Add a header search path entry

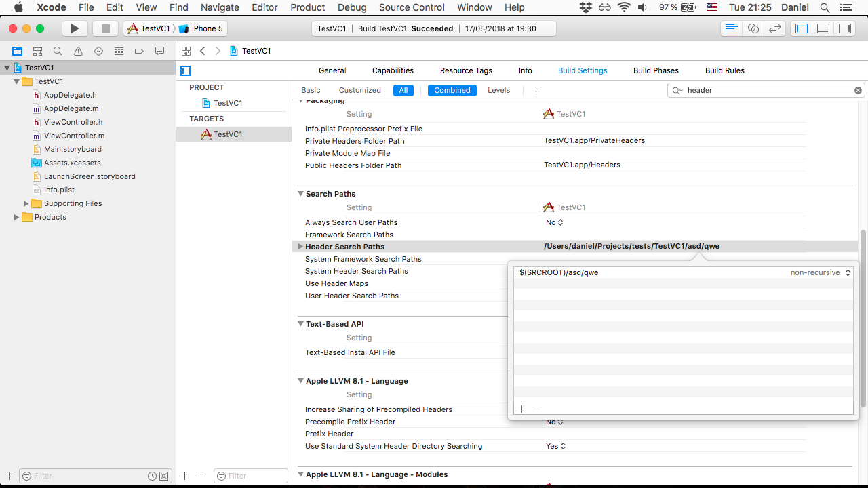point(521,409)
